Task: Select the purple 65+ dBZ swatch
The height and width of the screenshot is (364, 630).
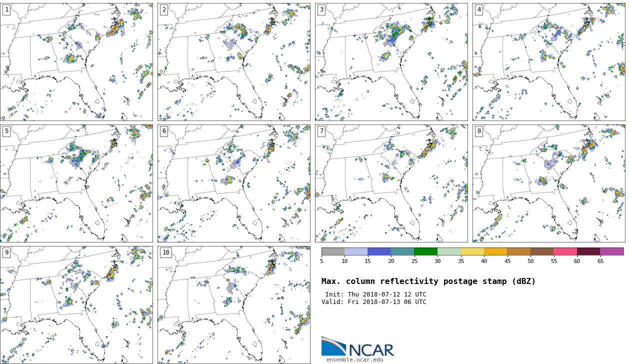Action: 611,251
